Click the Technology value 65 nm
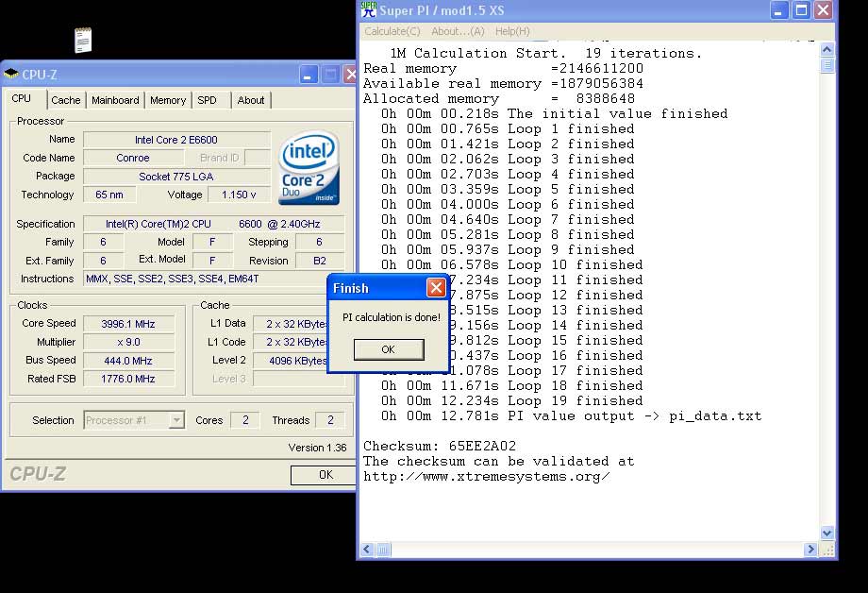Image resolution: width=868 pixels, height=593 pixels. tap(109, 195)
